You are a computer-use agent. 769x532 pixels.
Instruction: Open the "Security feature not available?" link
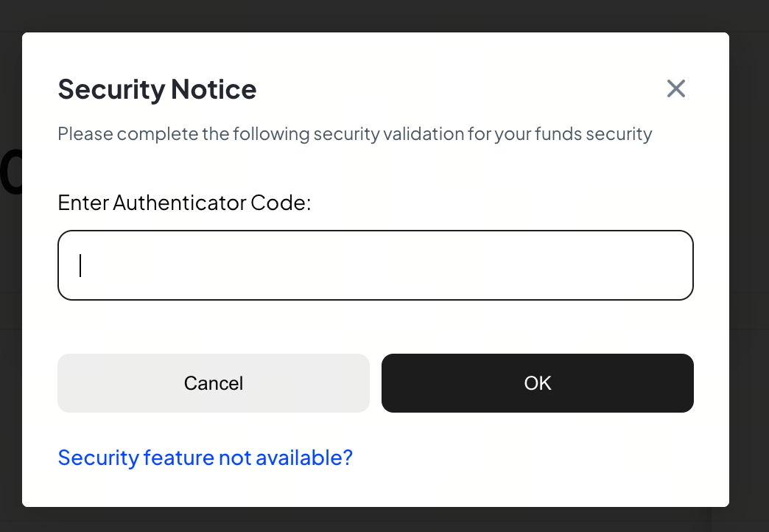(206, 458)
